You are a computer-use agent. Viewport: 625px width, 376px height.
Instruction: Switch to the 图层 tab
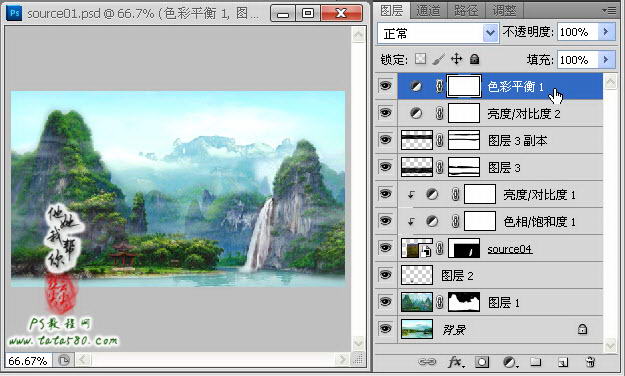(391, 10)
